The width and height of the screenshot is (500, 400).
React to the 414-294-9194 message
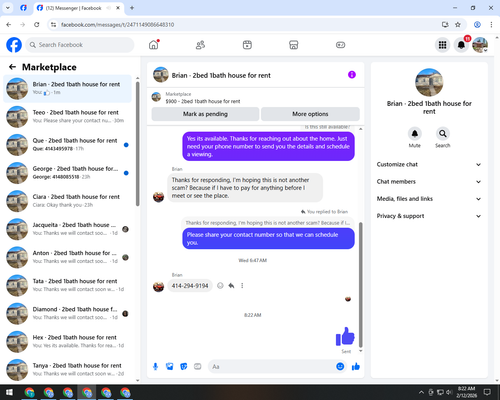tap(220, 286)
